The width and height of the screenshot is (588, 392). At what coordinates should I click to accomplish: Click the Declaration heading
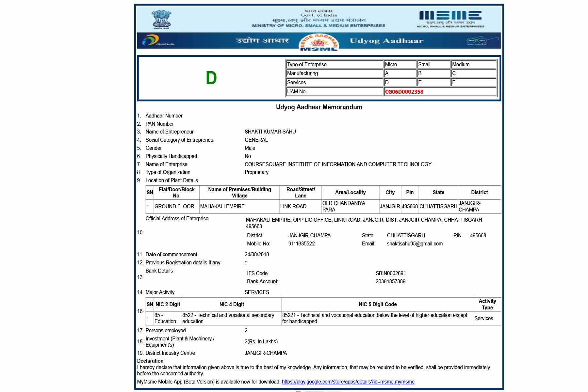tap(150, 361)
